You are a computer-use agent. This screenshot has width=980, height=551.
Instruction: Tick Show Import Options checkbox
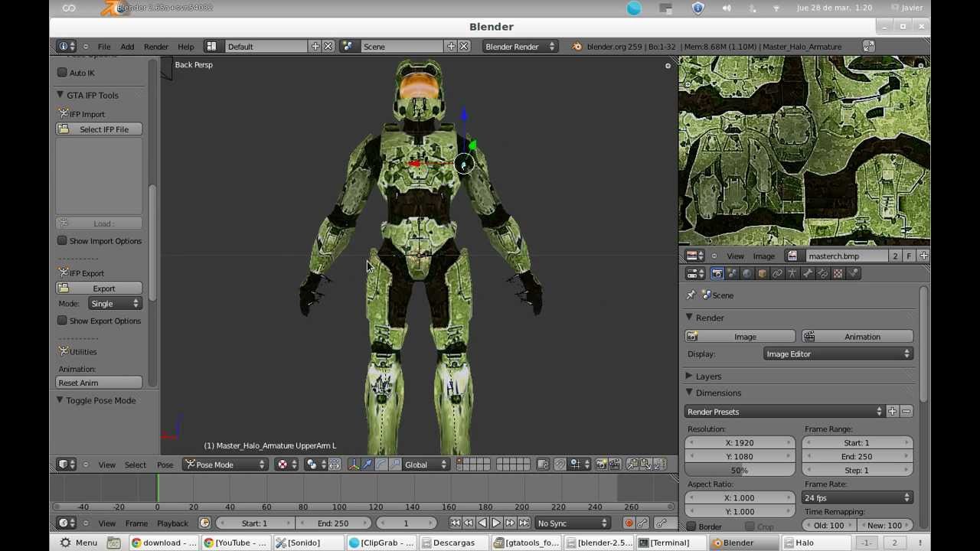coord(63,241)
